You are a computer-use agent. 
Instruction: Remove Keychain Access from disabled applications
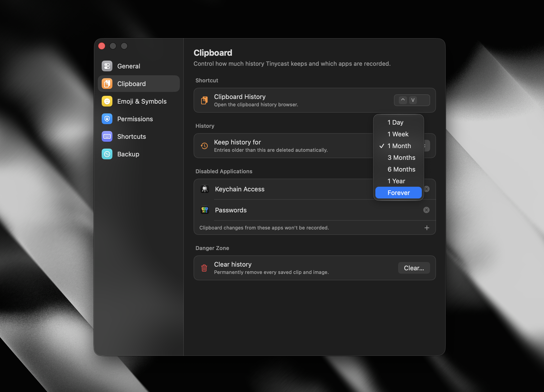click(x=427, y=189)
